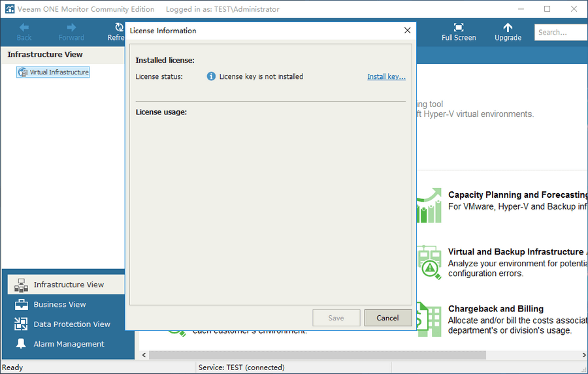Image resolution: width=588 pixels, height=374 pixels.
Task: Click the Upgrade arrow icon
Action: click(x=508, y=27)
